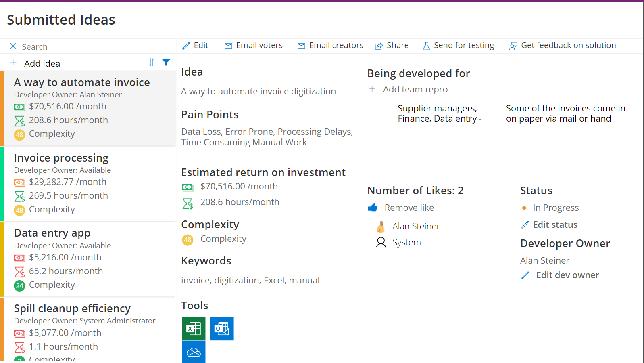Open the filter funnel icon
Image resolution: width=644 pixels, height=363 pixels.
pyautogui.click(x=166, y=62)
